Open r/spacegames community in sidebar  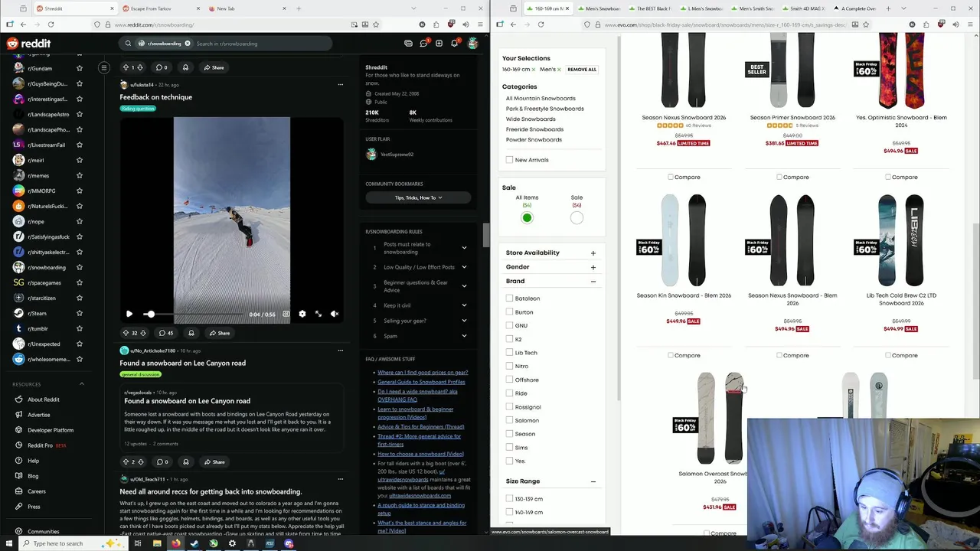[x=44, y=282]
